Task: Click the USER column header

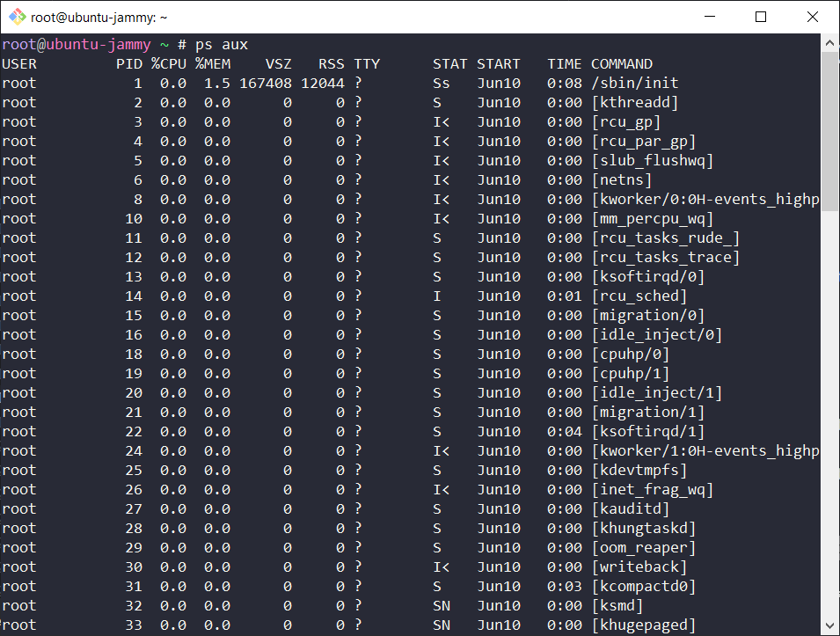Action: (x=19, y=63)
